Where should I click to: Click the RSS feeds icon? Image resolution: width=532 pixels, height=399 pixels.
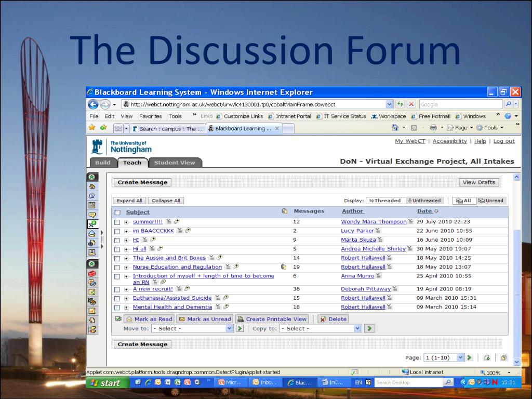pos(414,128)
